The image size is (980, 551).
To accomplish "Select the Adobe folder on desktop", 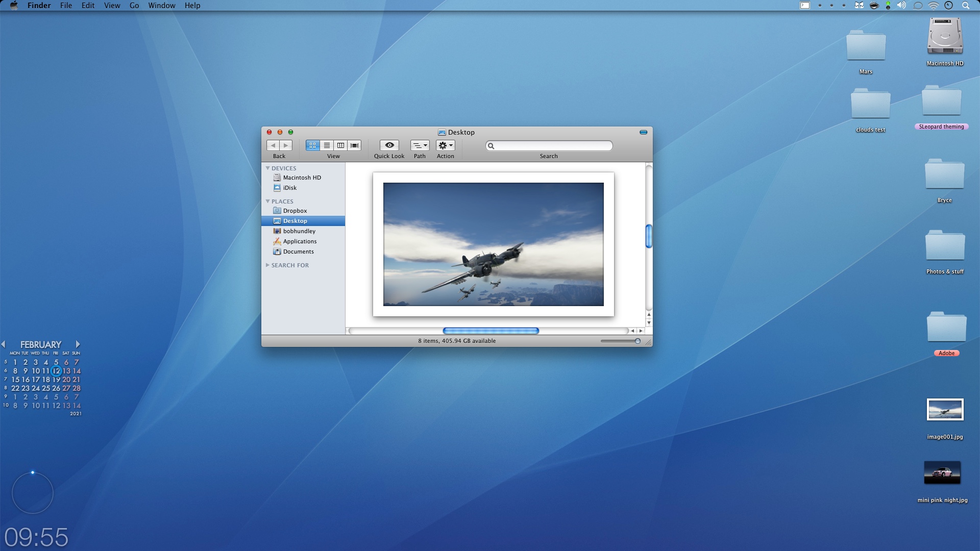I will (x=947, y=327).
